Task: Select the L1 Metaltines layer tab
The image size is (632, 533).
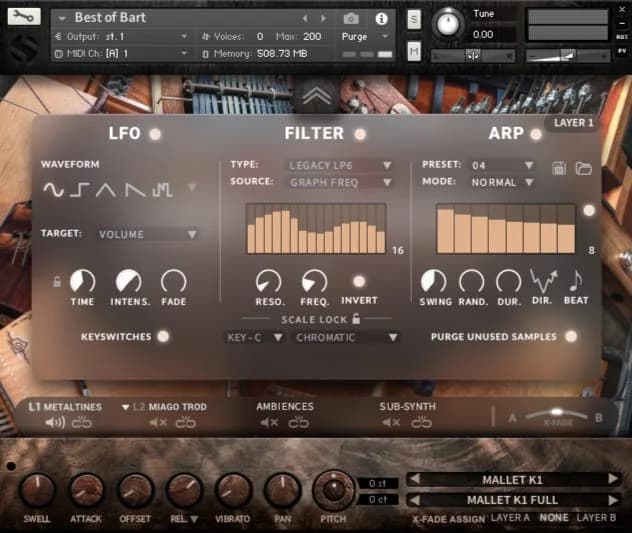Action: pyautogui.click(x=66, y=407)
